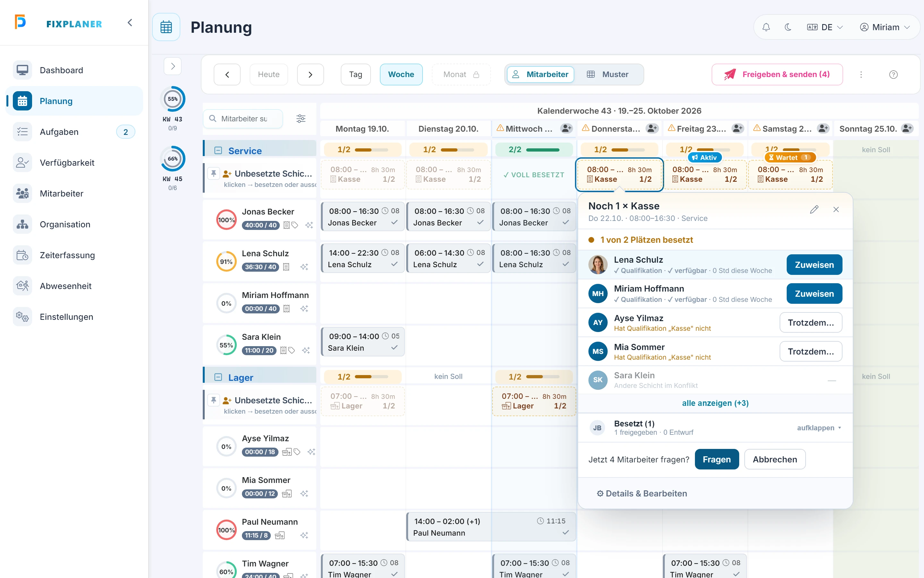The height and width of the screenshot is (578, 924).
Task: Select the KW 43 progress ring
Action: (x=173, y=99)
